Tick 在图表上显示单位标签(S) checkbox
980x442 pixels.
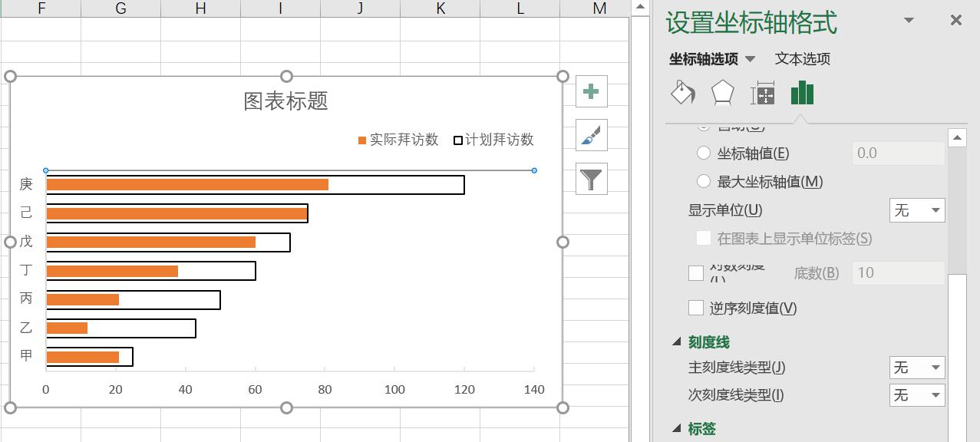[x=703, y=238]
